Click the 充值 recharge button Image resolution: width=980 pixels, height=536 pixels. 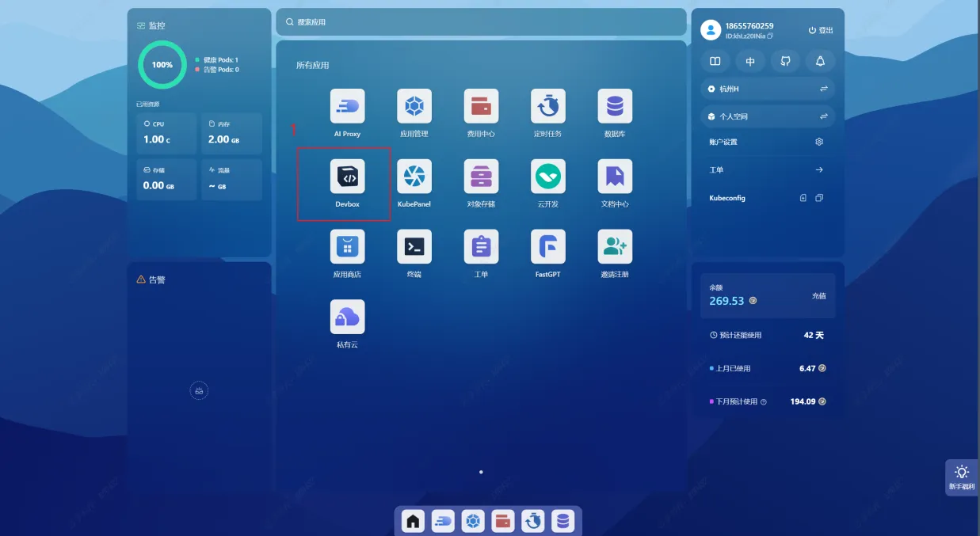pos(818,295)
